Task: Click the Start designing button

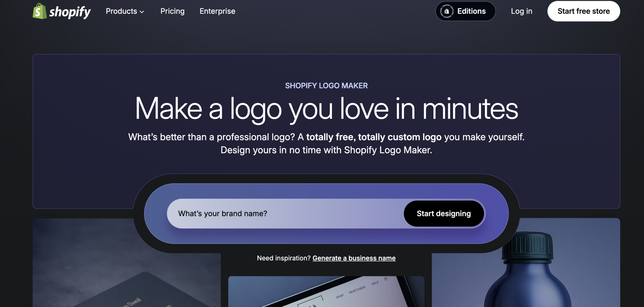Action: point(444,214)
